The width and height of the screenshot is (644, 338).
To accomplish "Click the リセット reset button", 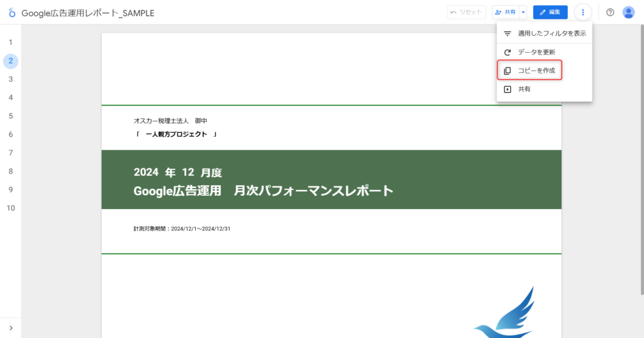I will (466, 13).
